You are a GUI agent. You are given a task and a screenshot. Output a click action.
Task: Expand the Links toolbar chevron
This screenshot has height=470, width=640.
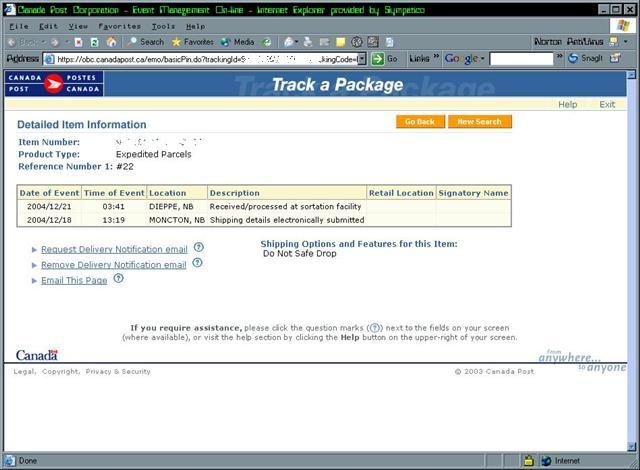pyautogui.click(x=436, y=55)
